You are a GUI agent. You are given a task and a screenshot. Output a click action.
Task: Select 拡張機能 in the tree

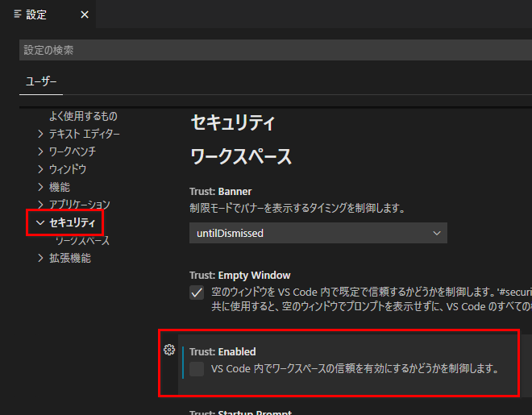[70, 258]
